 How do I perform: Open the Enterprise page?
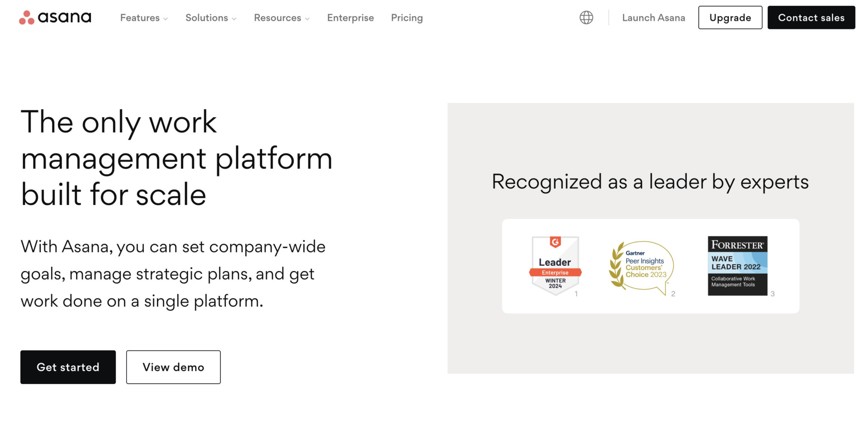[x=350, y=18]
